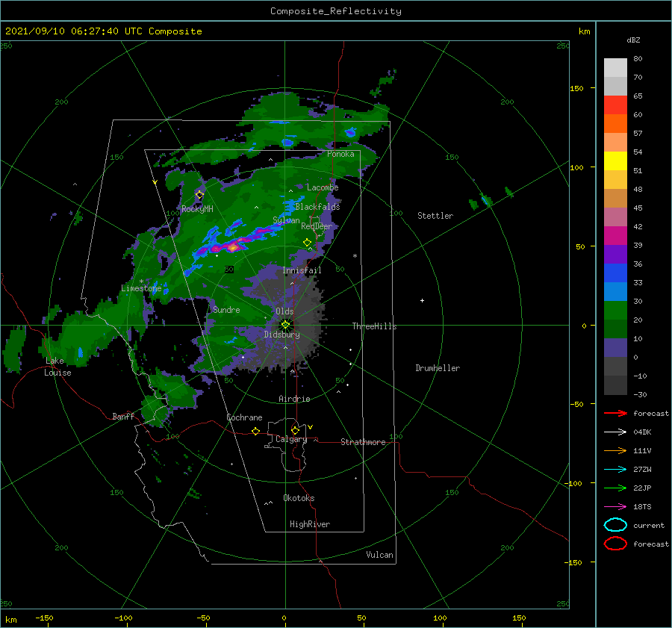
Task: Click the 65 dBZ red color swatch
Action: [x=615, y=105]
